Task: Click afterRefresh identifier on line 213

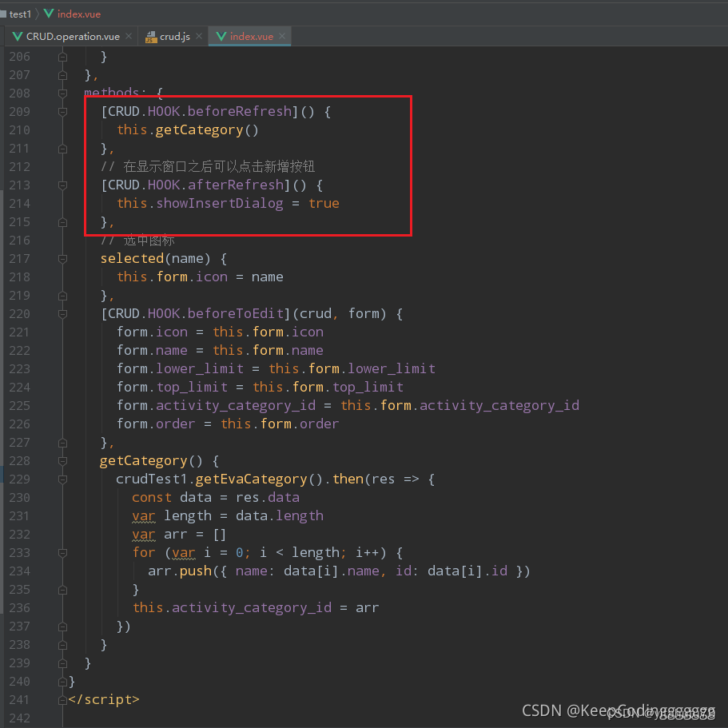Action: [236, 185]
